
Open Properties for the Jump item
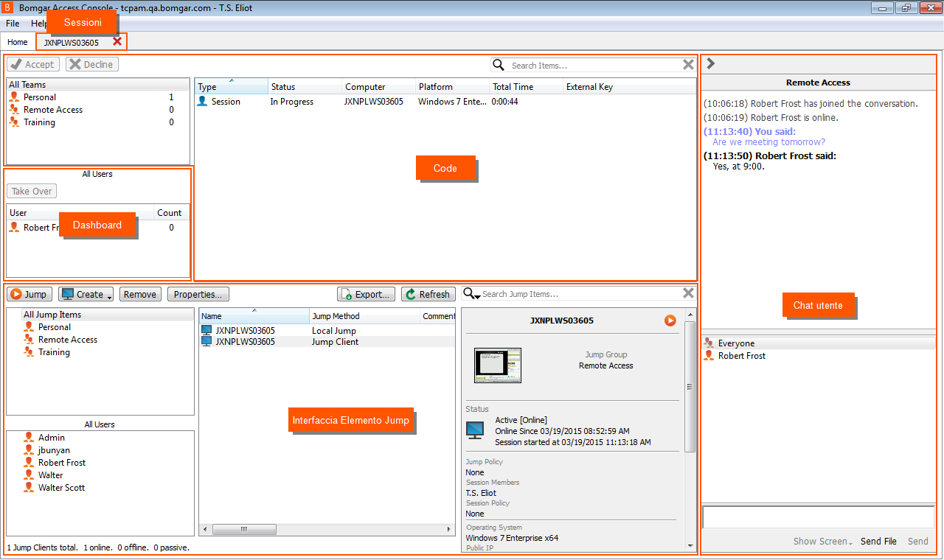point(198,294)
